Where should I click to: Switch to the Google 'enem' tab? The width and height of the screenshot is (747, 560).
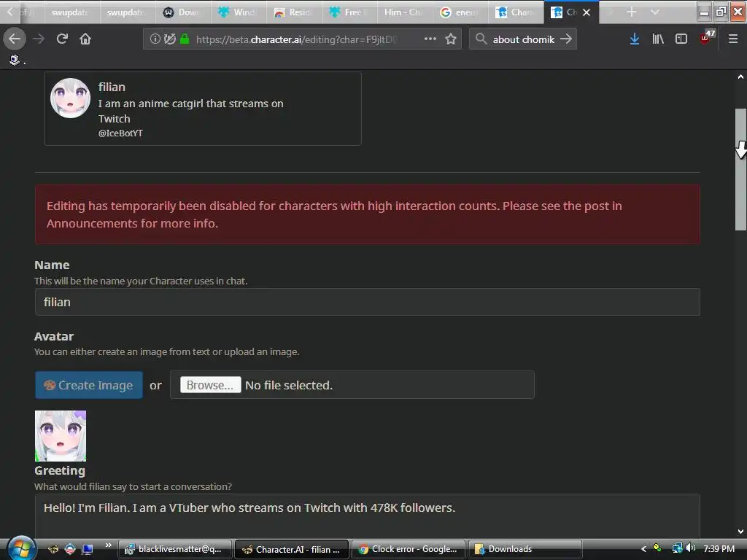pyautogui.click(x=460, y=12)
